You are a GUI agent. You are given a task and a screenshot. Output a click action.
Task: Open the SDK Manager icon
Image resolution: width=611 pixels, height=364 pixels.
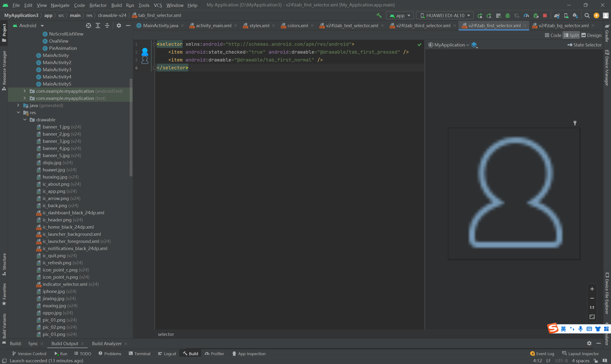(575, 15)
